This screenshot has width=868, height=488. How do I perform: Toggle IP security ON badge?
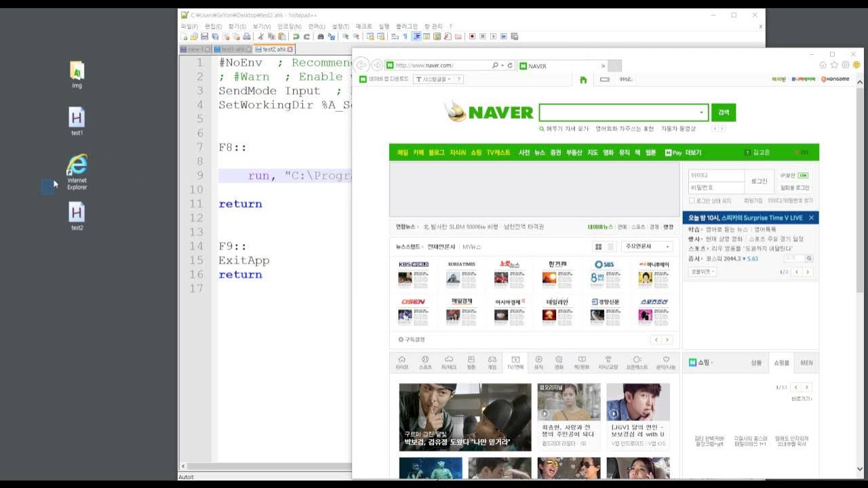[802, 176]
